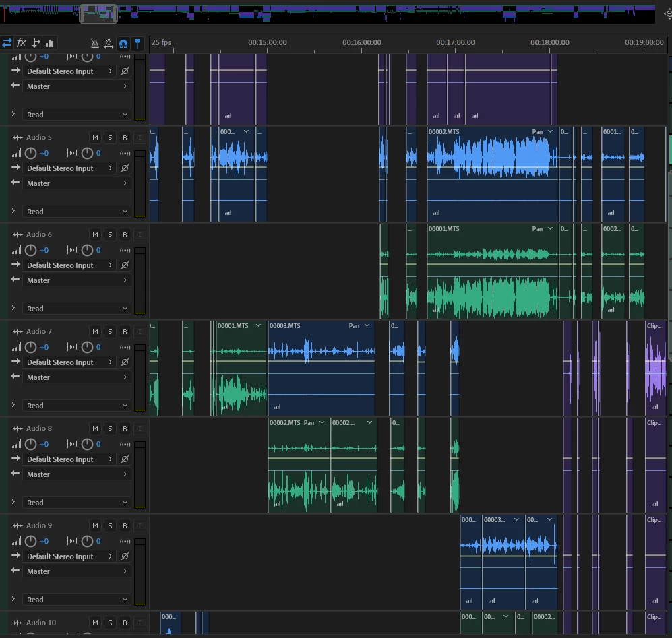Click the zoom icon beside overview navigator
The width and height of the screenshot is (672, 638).
pos(668,14)
